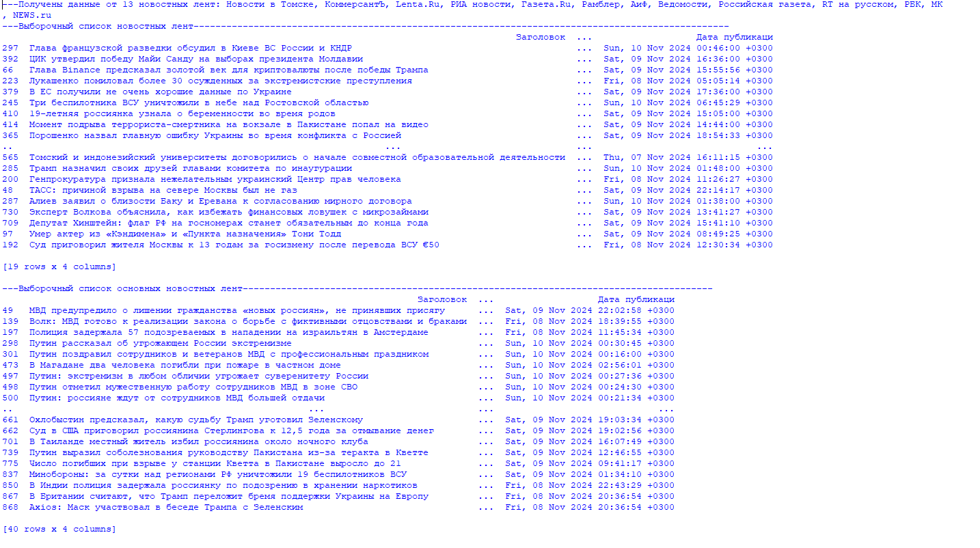Click 'Дата публикации' header in first table
The height and width of the screenshot is (548, 980).
click(735, 37)
